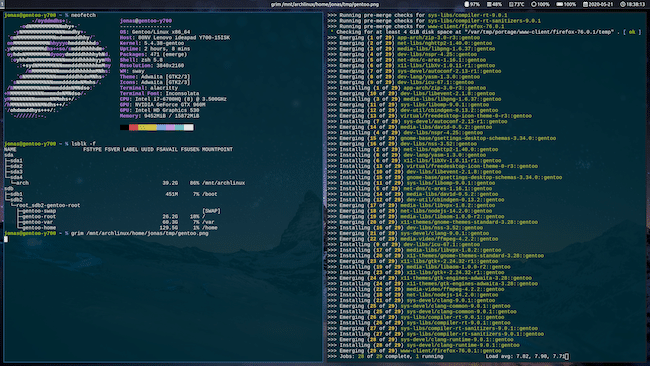Click the 'Icons: Adwaita [GTK2/3]' line
The height and width of the screenshot is (366, 650).
155,82
